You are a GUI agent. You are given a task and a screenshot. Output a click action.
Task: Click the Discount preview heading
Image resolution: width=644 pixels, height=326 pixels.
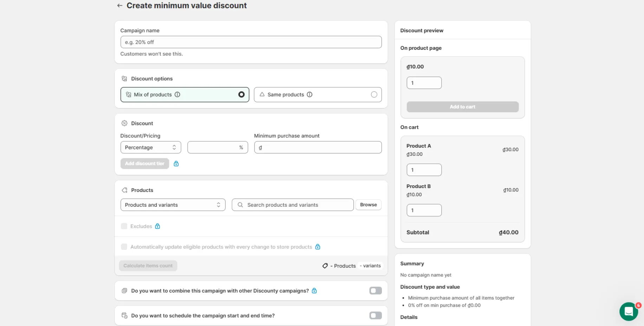coord(422,31)
